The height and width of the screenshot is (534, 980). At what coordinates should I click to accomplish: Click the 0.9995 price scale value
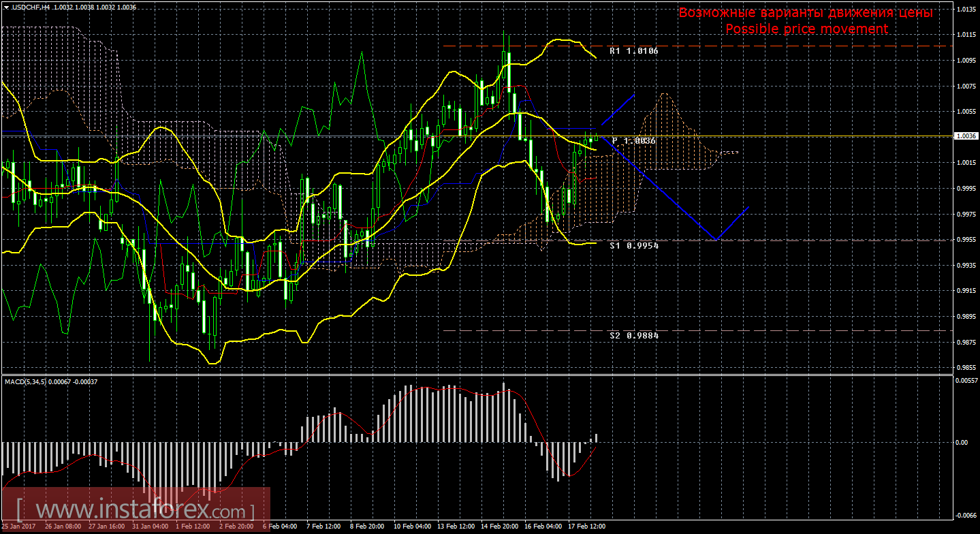point(966,189)
